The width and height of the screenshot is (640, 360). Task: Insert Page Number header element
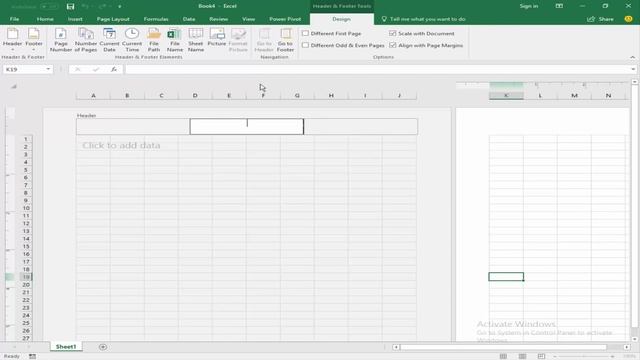point(61,40)
